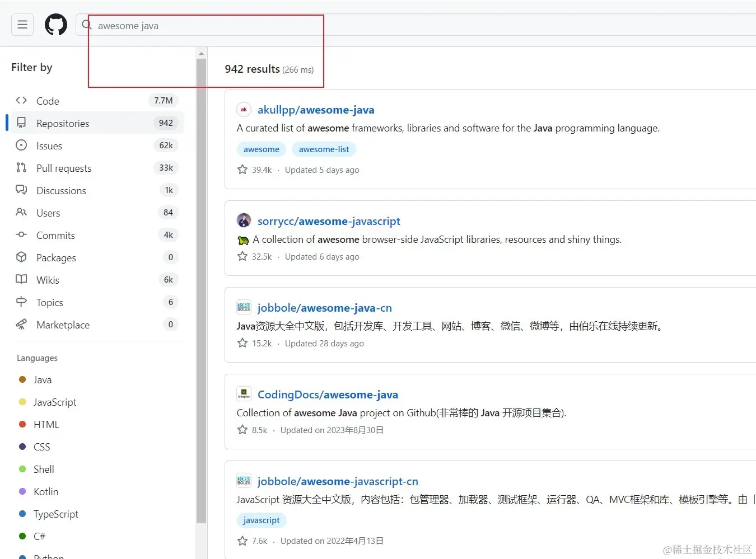Focus the 'awesome java' search field
This screenshot has height=559, width=756.
point(416,25)
